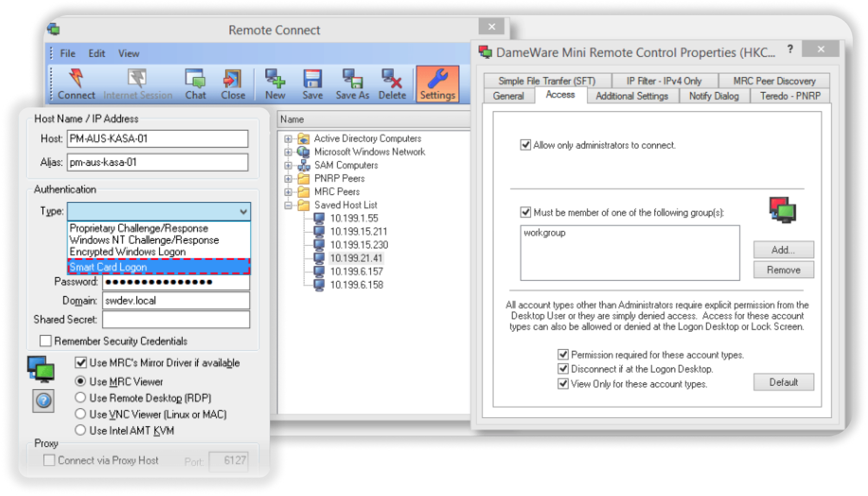
Task: Click the blue help question mark icon
Action: (x=43, y=401)
